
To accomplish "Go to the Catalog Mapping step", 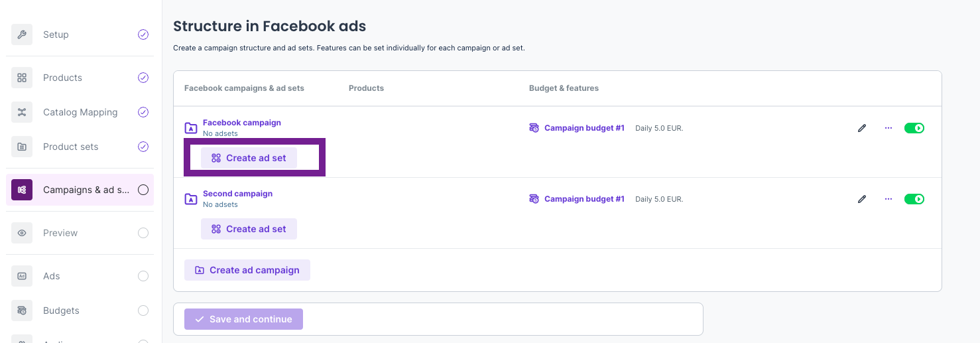I will click(80, 112).
